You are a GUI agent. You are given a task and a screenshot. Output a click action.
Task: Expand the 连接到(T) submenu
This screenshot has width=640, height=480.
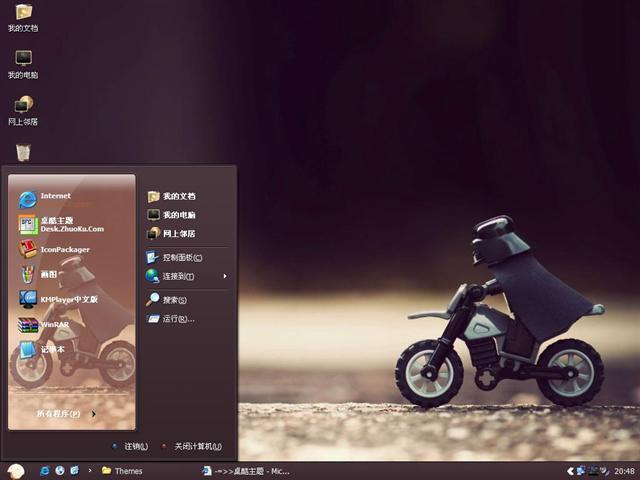(x=178, y=276)
